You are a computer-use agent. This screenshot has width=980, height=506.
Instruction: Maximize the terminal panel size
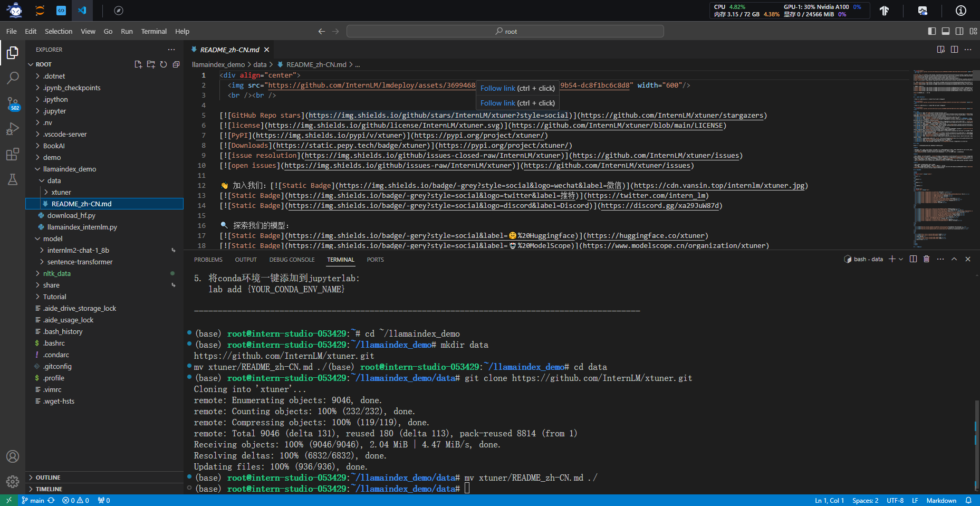(x=954, y=259)
